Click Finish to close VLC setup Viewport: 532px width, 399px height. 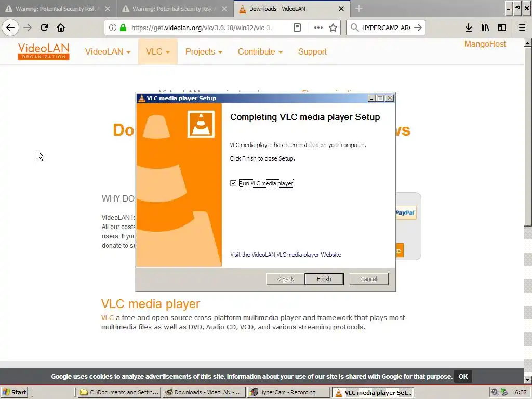pos(324,279)
